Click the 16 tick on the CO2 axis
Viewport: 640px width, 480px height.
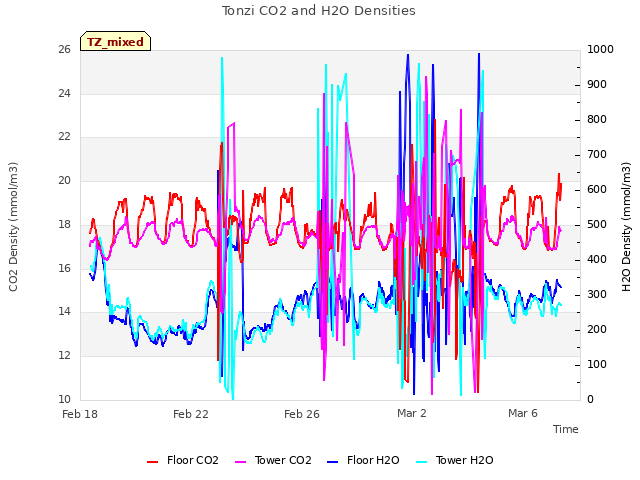64,268
